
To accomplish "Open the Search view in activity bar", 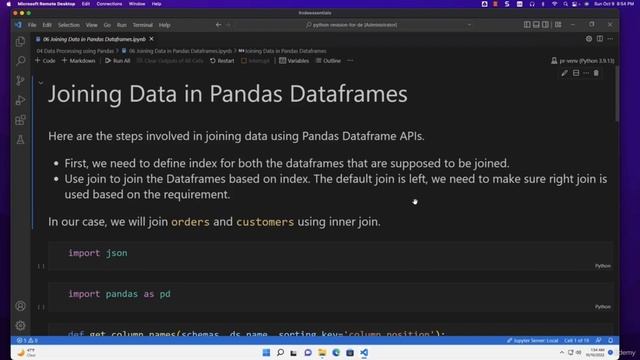I will [x=20, y=61].
